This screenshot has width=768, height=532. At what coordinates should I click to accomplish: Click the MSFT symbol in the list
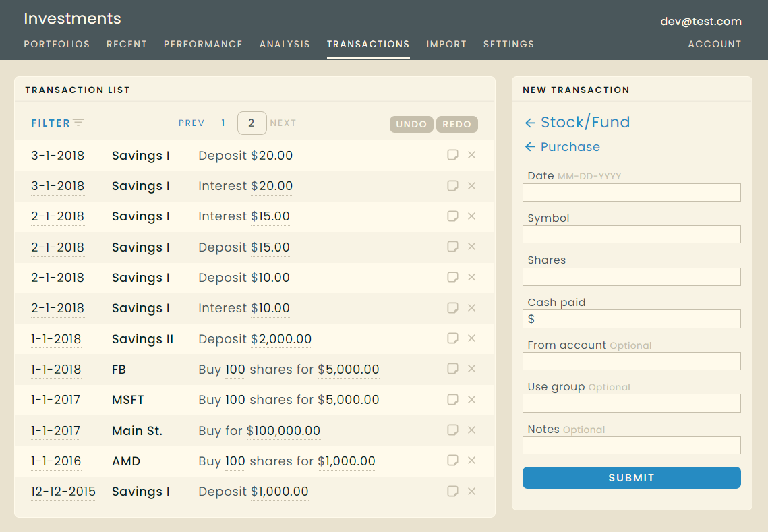[128, 400]
